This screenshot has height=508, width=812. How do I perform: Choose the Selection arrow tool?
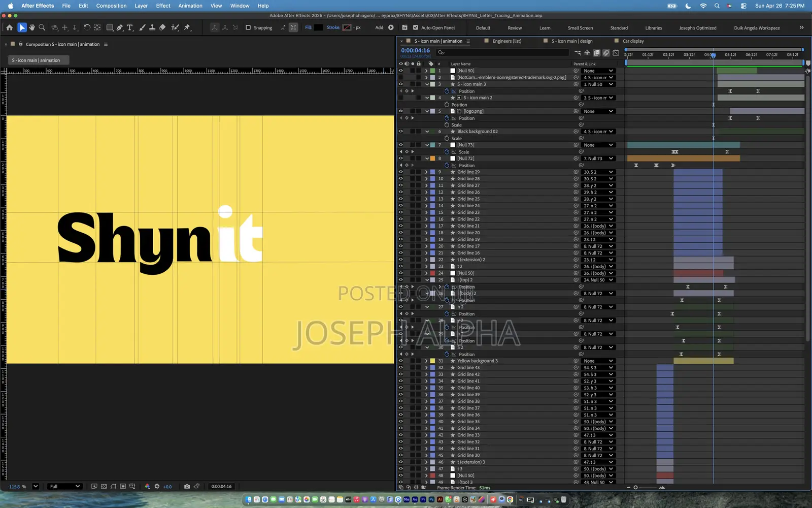22,27
